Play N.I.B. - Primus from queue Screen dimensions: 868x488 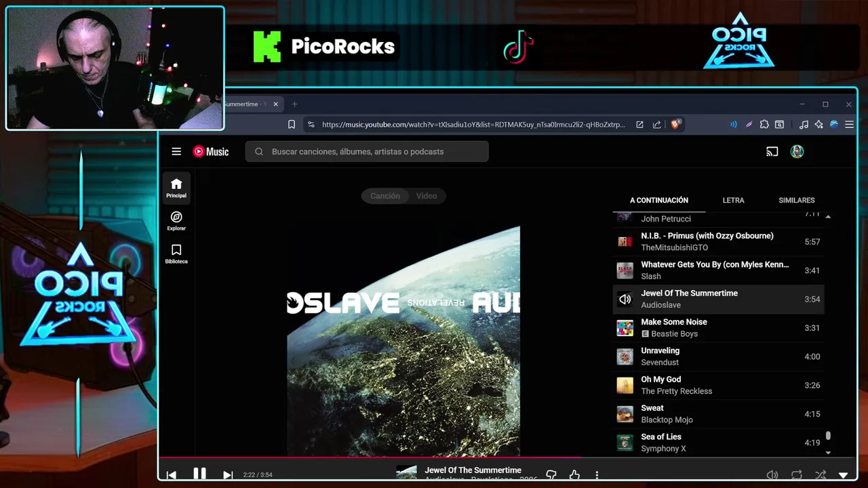coord(719,242)
